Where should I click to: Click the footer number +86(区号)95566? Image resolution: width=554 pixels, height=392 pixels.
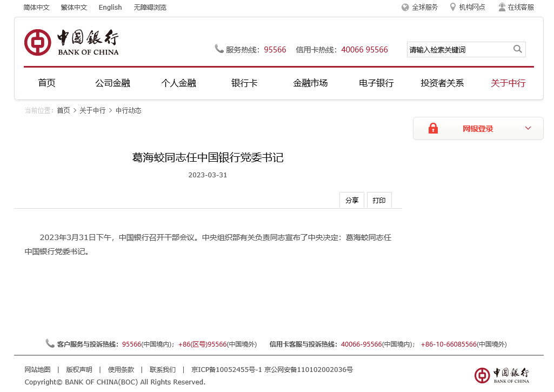203,344
